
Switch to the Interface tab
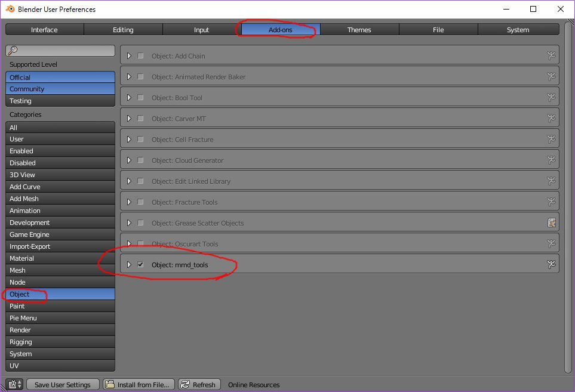coord(44,30)
